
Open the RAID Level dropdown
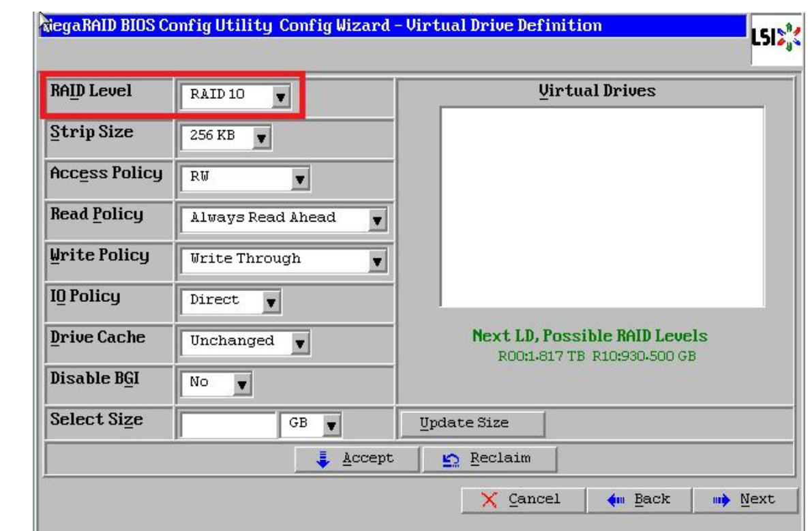(x=235, y=97)
